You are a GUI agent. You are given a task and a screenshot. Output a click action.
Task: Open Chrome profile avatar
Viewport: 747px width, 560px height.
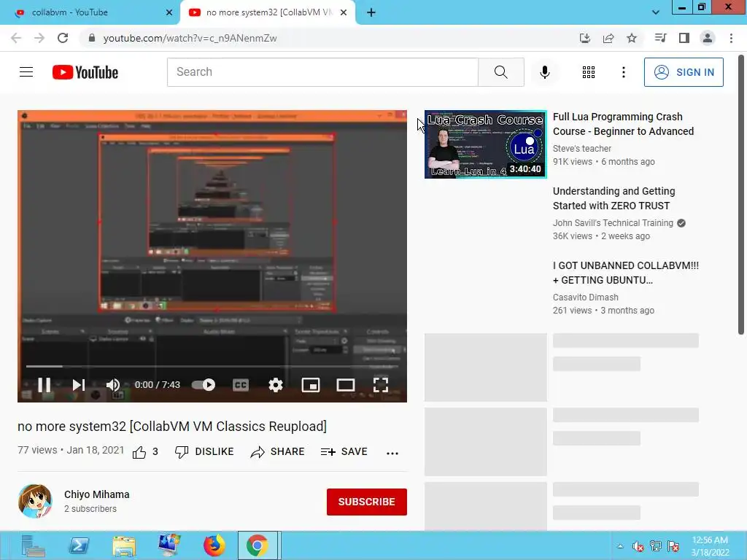point(708,38)
